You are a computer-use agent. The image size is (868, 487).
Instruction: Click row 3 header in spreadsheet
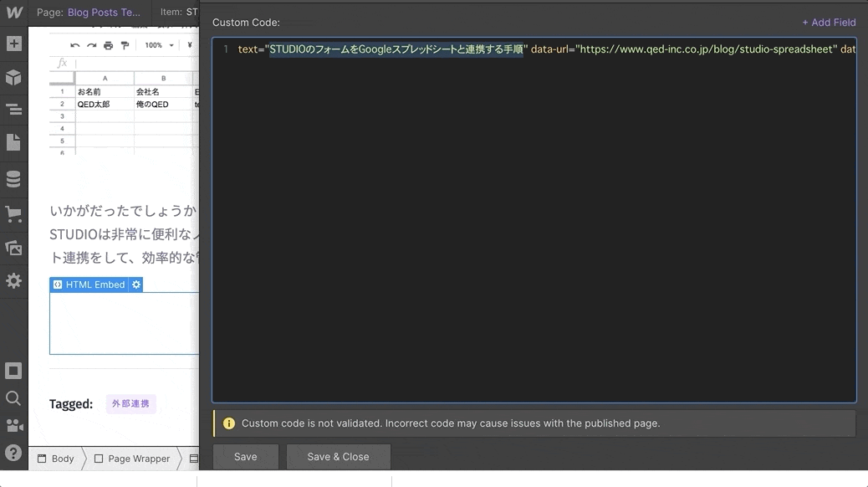[x=62, y=116]
